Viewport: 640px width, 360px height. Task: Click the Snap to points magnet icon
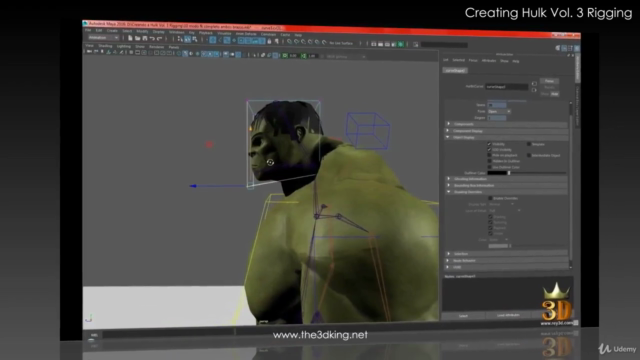tap(304, 42)
